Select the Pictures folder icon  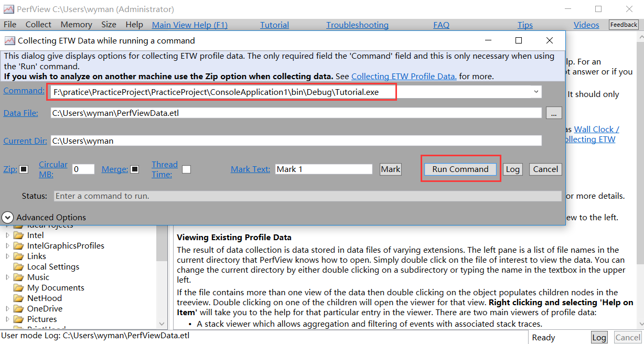point(19,319)
